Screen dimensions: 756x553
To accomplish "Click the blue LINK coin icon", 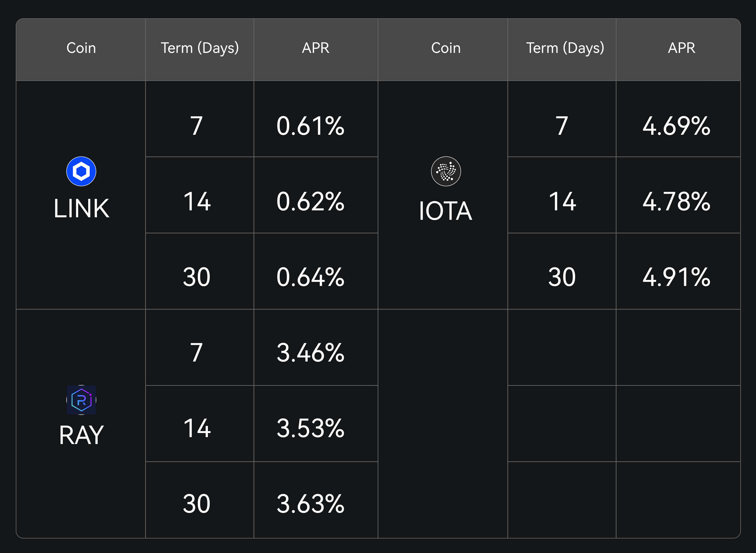I will [81, 171].
